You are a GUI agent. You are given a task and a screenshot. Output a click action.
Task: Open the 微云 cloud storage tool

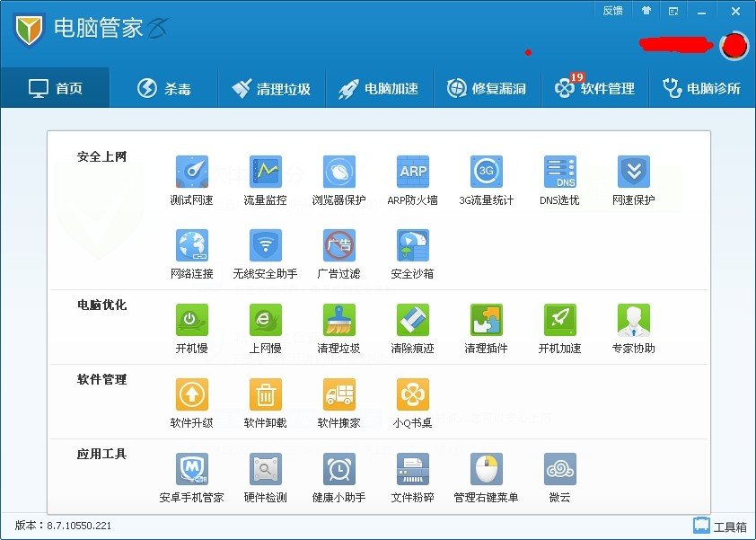point(559,469)
